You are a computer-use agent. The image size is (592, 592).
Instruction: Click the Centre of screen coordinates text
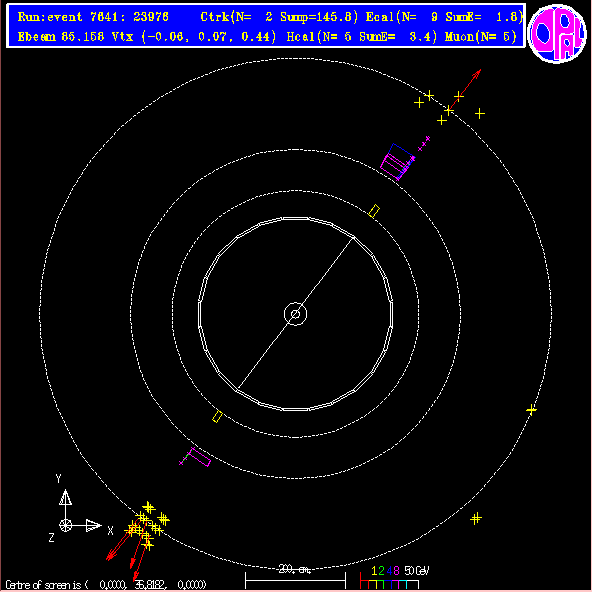coord(106,584)
